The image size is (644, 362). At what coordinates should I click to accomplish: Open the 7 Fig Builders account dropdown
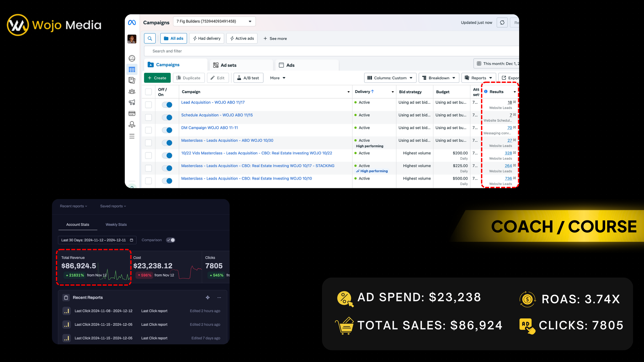214,21
